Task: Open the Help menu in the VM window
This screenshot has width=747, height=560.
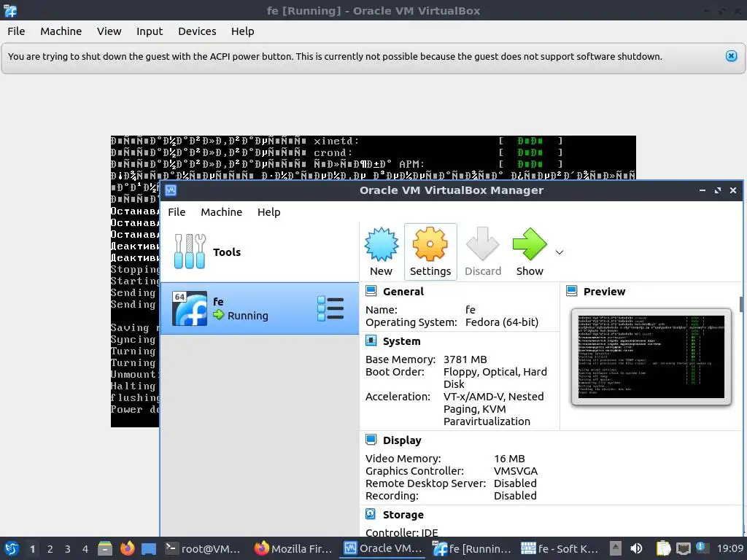Action: click(242, 31)
